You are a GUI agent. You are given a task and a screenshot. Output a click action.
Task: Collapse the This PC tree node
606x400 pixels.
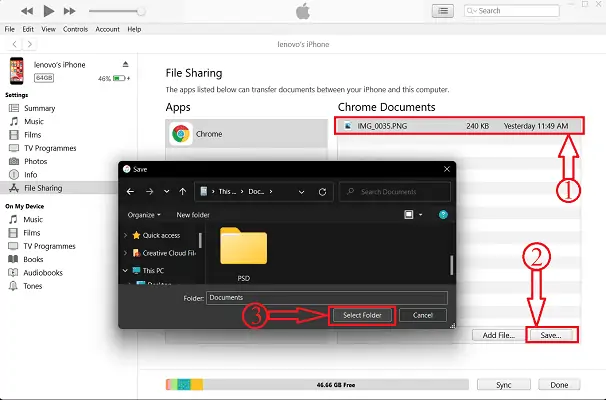point(125,270)
